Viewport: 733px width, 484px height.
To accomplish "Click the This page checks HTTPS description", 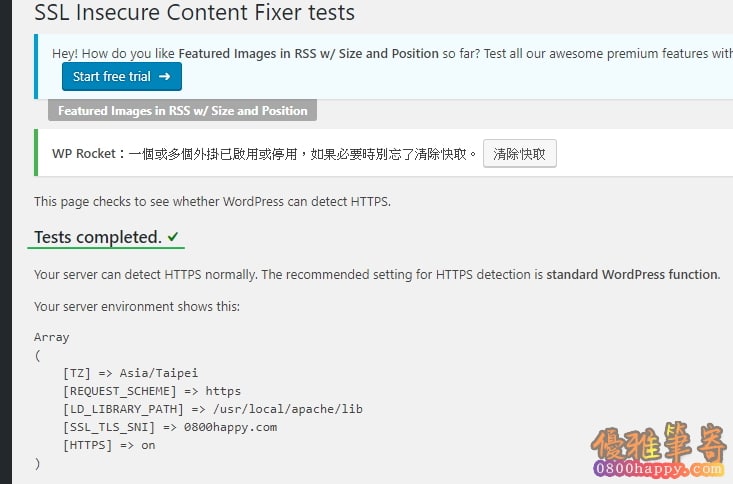I will (x=212, y=202).
